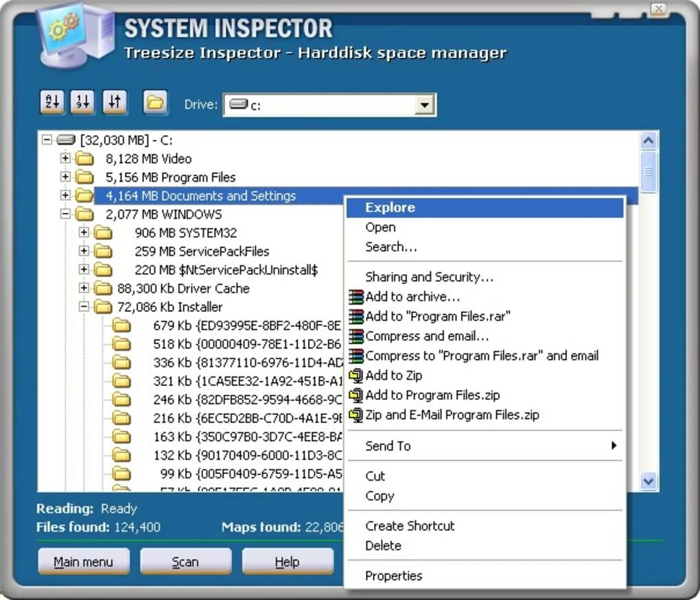The height and width of the screenshot is (600, 700).
Task: Choose Properties in the context menu
Action: point(485,576)
